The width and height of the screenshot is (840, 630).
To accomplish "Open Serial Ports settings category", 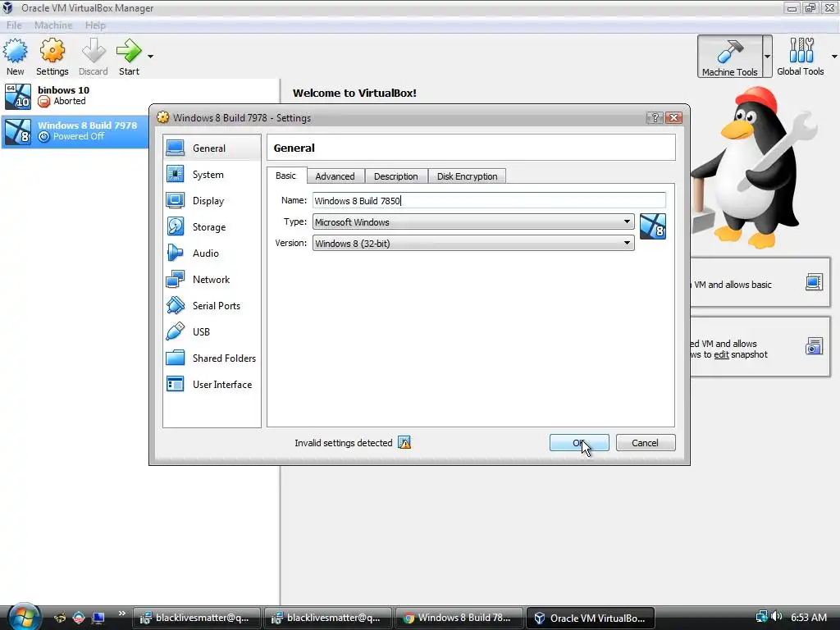I will (x=212, y=306).
